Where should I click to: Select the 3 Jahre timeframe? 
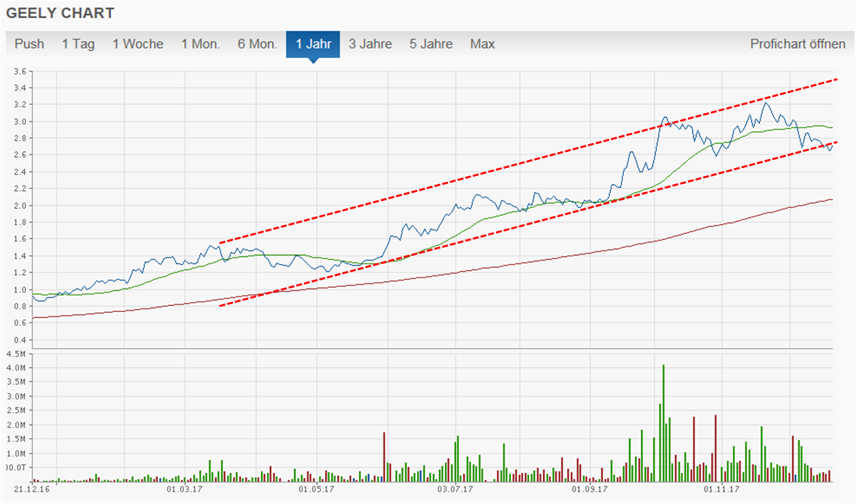[x=370, y=44]
